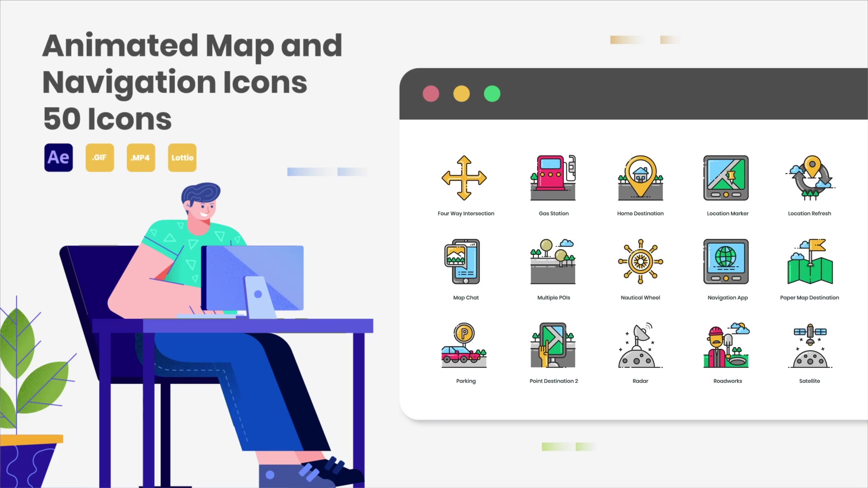Click the Satellite icon label link

tap(810, 381)
